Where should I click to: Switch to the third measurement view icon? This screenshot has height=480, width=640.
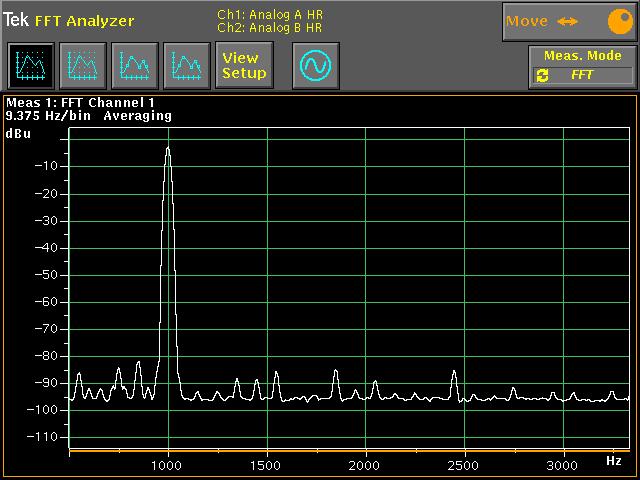click(135, 66)
